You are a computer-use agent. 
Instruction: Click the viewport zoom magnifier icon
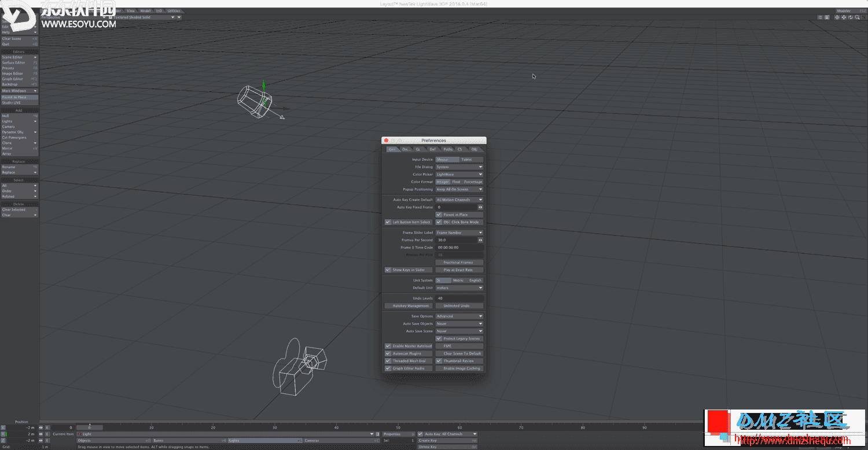point(858,17)
